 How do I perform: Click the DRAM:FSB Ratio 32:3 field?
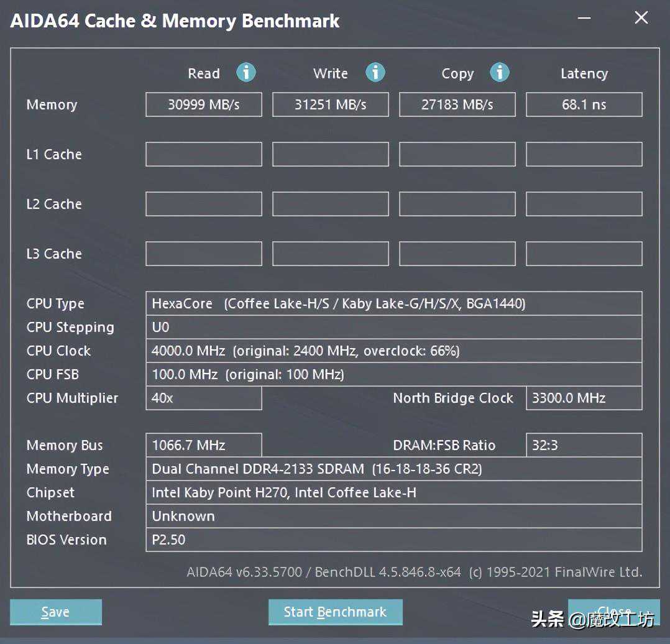584,445
